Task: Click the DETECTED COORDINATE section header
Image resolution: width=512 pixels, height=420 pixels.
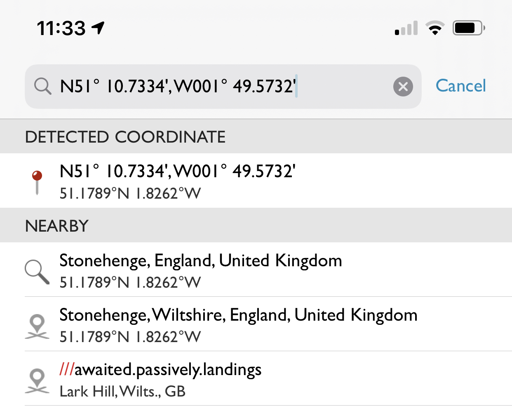Action: [x=256, y=136]
